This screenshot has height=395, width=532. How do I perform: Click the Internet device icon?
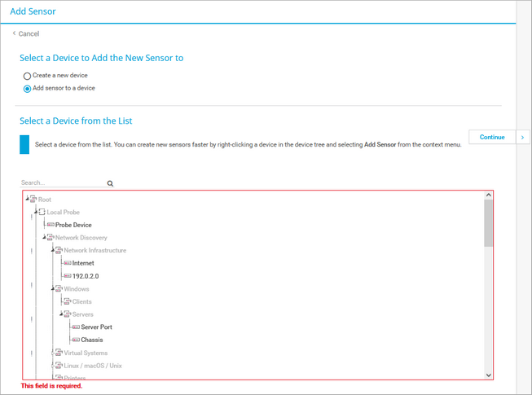(67, 263)
